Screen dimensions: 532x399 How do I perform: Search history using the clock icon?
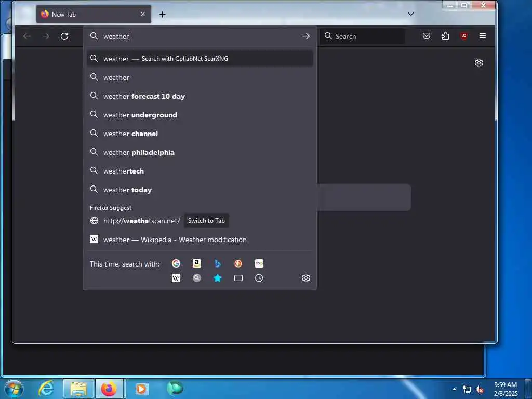[x=259, y=278]
